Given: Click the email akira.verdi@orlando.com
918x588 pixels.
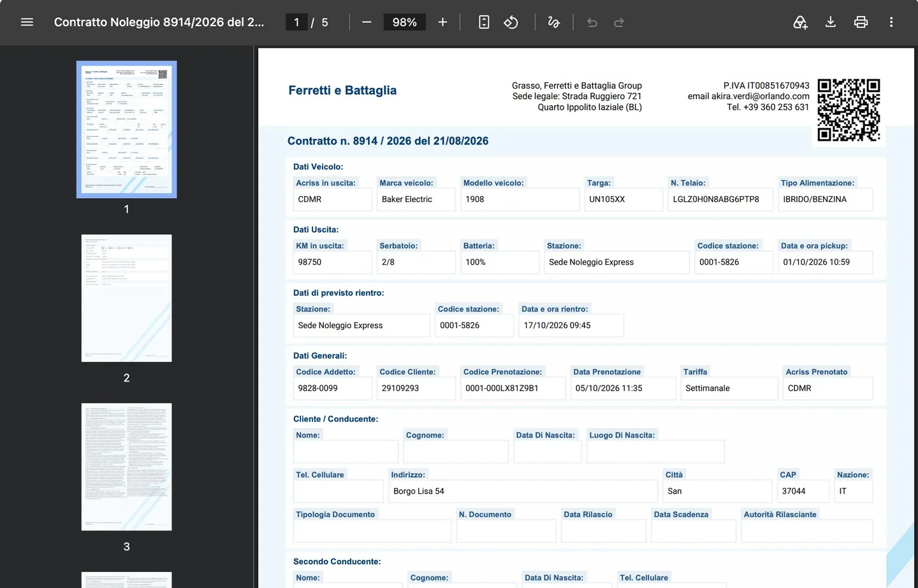Looking at the screenshot, I should pos(761,96).
